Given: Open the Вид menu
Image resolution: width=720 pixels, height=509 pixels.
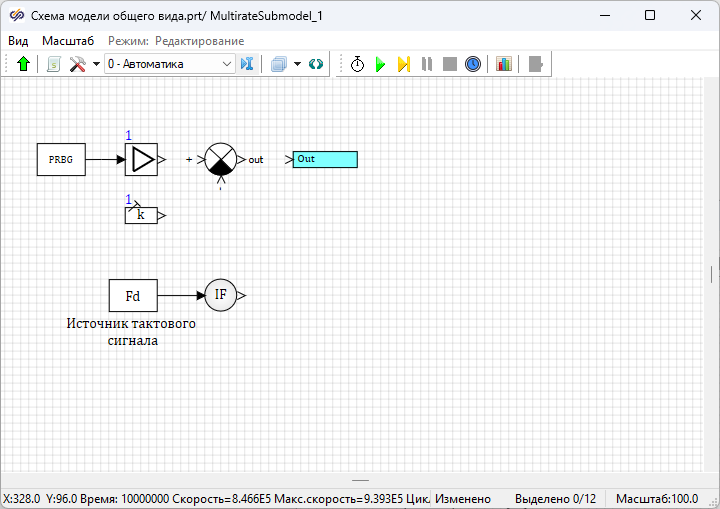Looking at the screenshot, I should click(x=18, y=41).
